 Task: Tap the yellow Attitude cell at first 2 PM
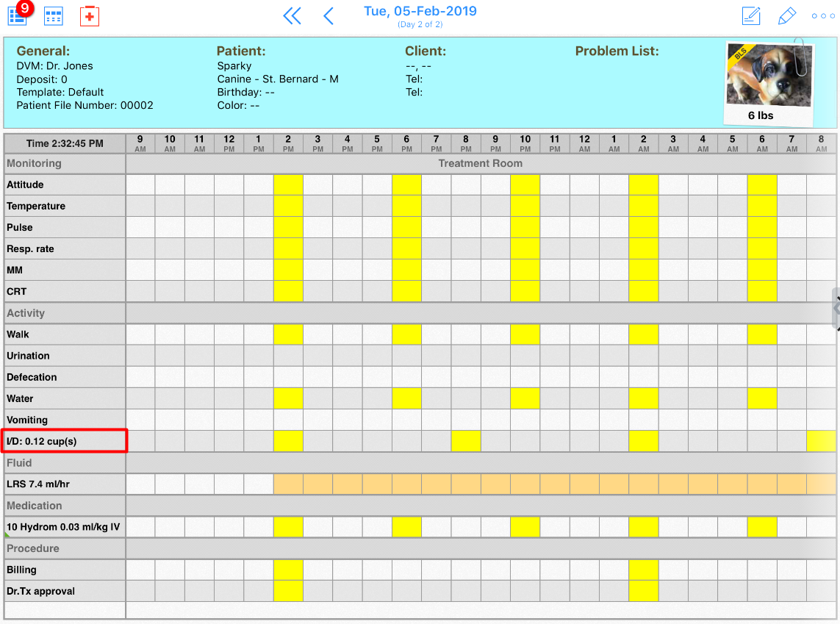click(x=288, y=184)
